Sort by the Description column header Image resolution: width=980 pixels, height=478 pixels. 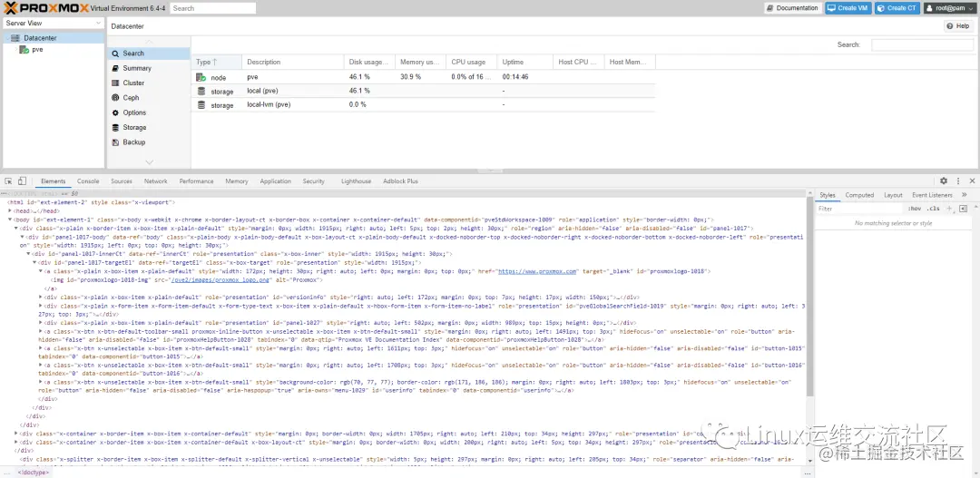(x=292, y=62)
